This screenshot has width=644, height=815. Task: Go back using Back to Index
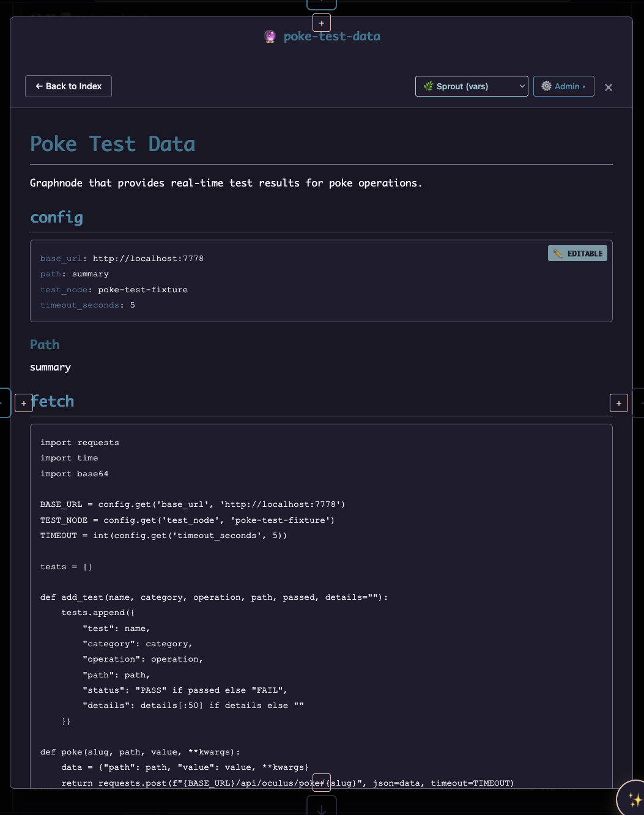coord(68,86)
